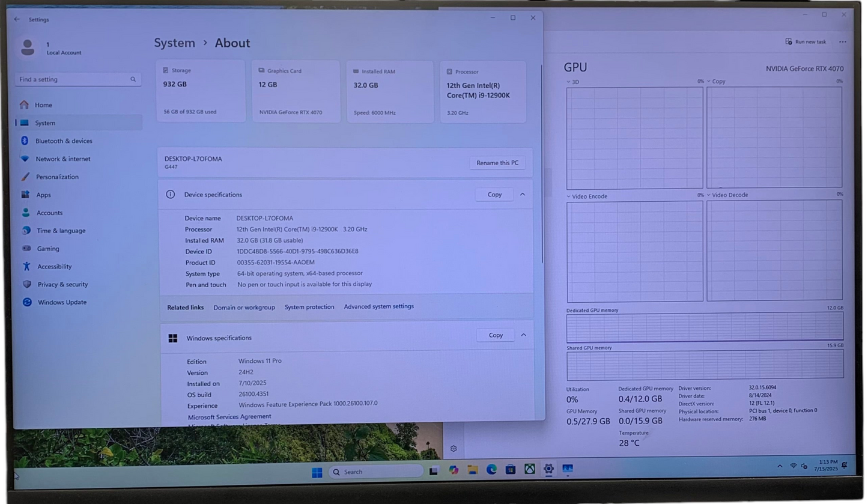Viewport: 868px width, 504px height.
Task: Open Task Manager settings gear icon
Action: [454, 449]
